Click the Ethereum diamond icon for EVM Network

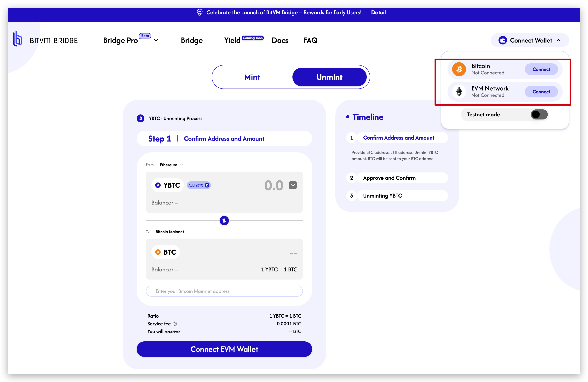pyautogui.click(x=459, y=92)
